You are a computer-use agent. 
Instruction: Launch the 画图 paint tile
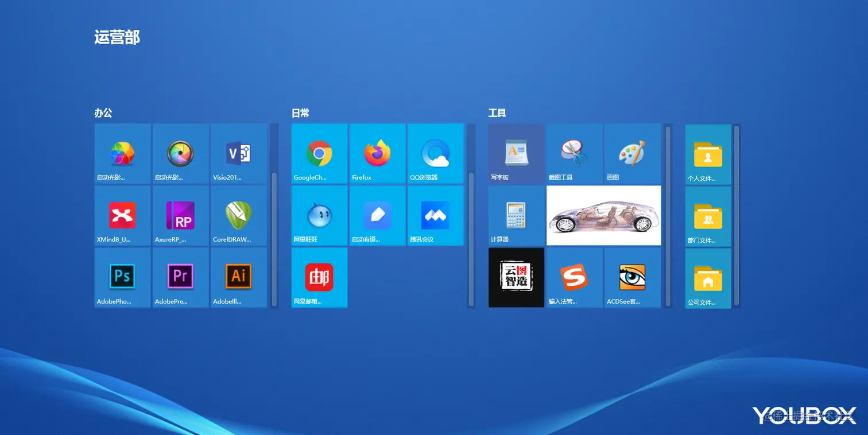coord(633,154)
